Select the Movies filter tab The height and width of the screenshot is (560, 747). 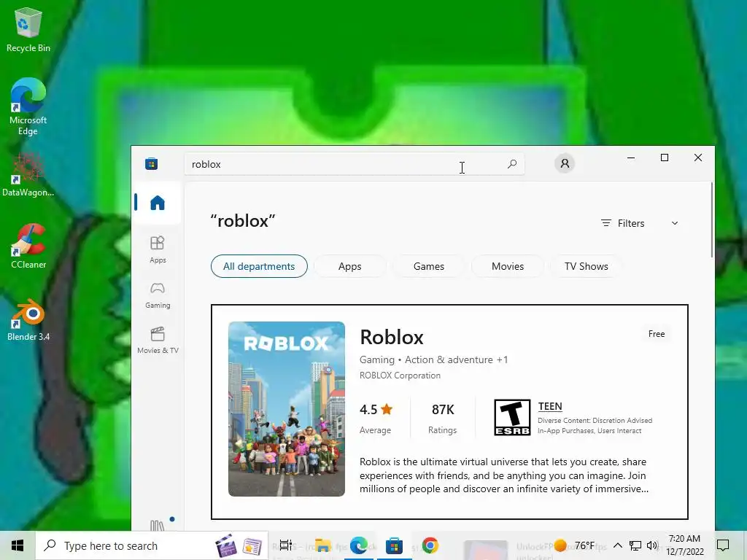click(508, 266)
